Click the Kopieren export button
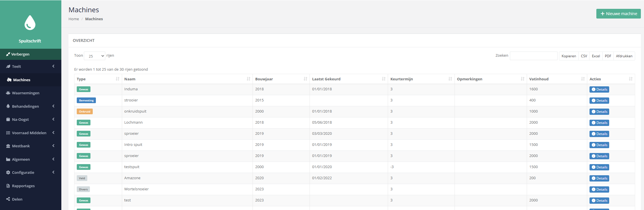This screenshot has width=644, height=210. coord(569,56)
